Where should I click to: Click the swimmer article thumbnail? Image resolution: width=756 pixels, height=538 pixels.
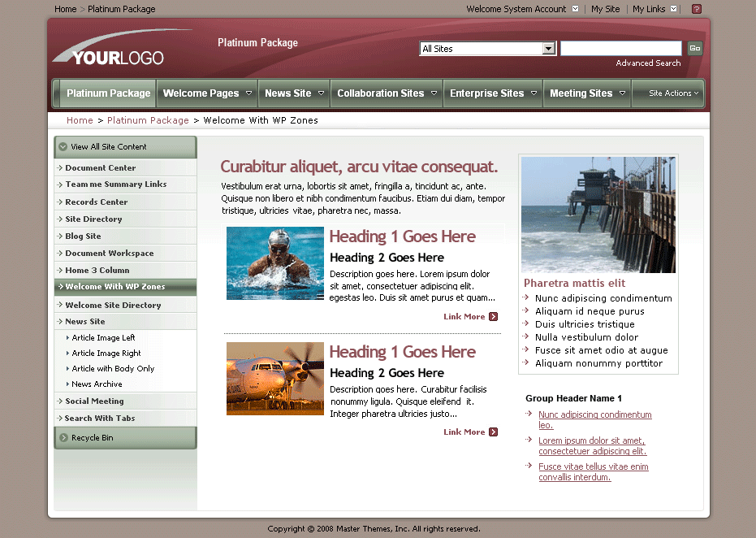coord(274,262)
